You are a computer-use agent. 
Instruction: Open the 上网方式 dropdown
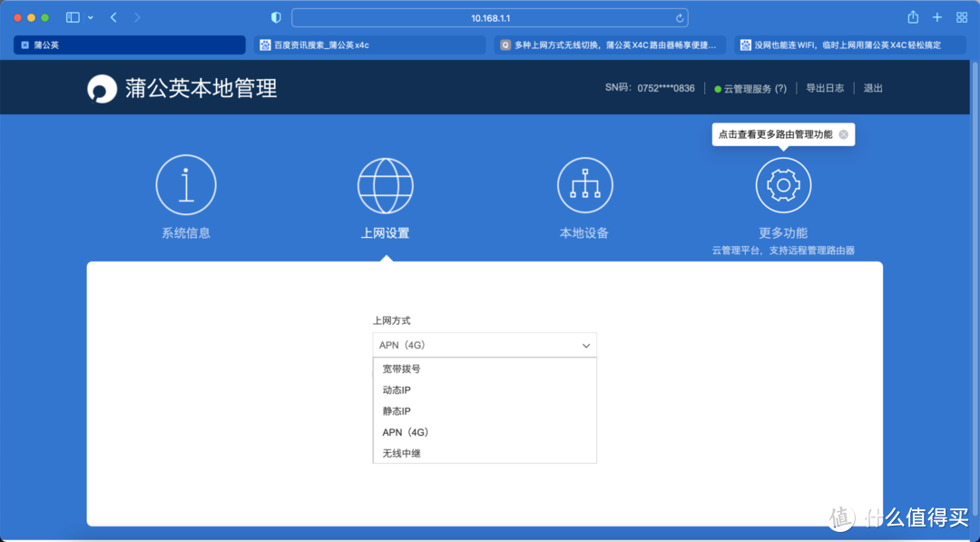(484, 345)
